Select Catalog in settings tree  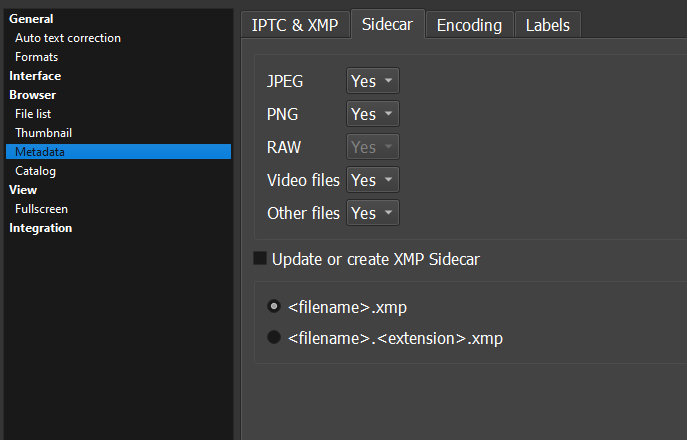tap(35, 171)
